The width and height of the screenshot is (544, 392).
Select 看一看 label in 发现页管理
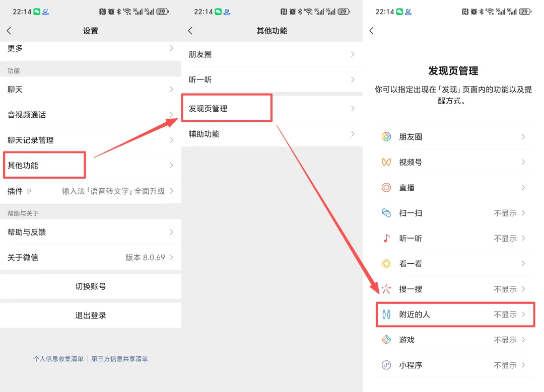click(411, 263)
